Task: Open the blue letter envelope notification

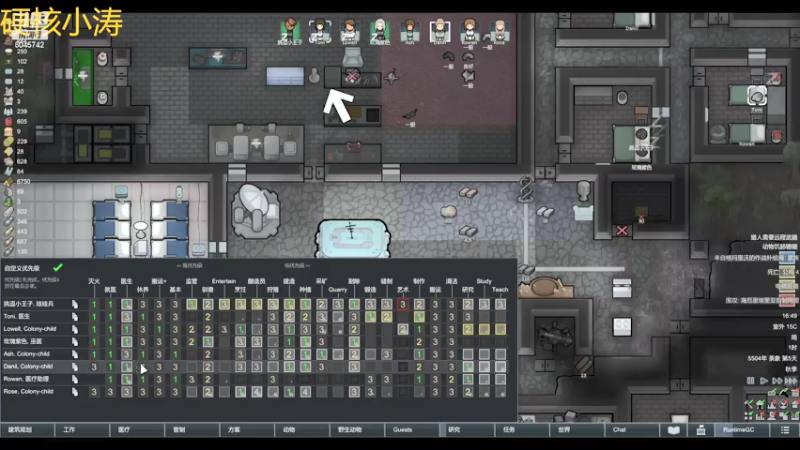Action: point(787,257)
